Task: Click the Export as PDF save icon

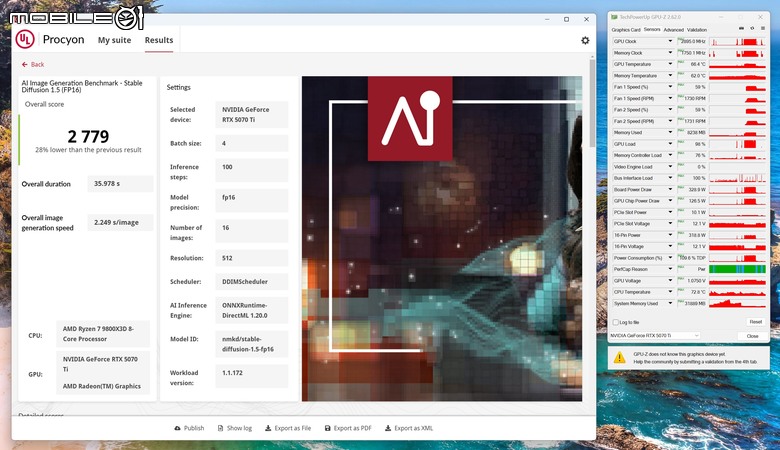Action: point(327,428)
